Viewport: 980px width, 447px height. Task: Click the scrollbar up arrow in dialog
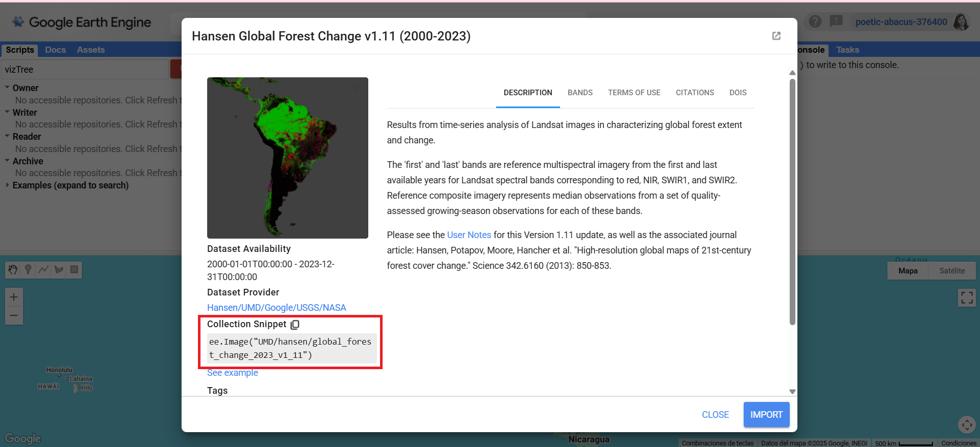(x=792, y=73)
